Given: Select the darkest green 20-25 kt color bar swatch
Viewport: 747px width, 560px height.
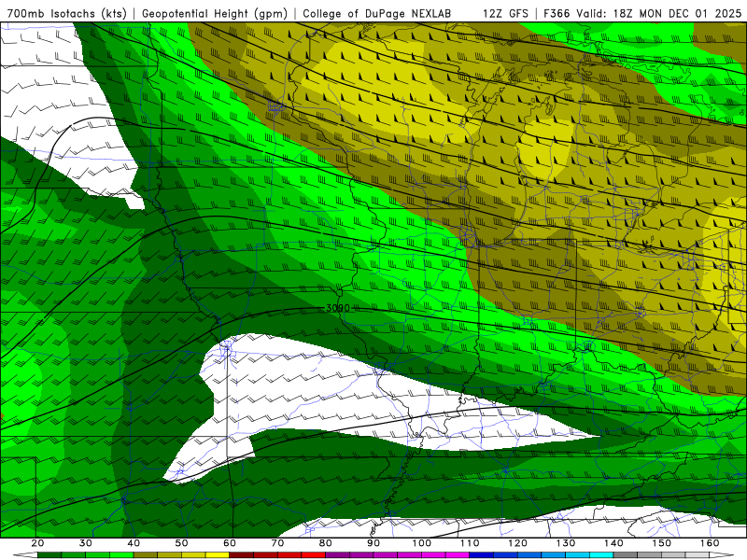Looking at the screenshot, I should [x=49, y=555].
